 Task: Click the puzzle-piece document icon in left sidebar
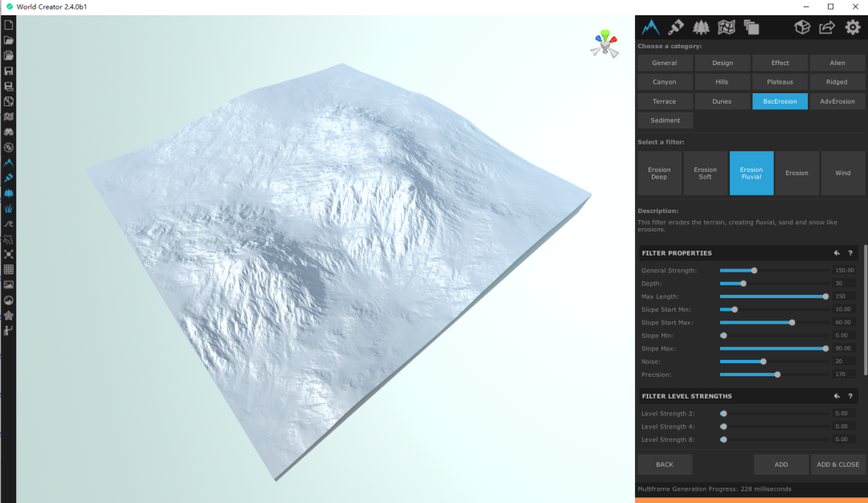(8, 102)
